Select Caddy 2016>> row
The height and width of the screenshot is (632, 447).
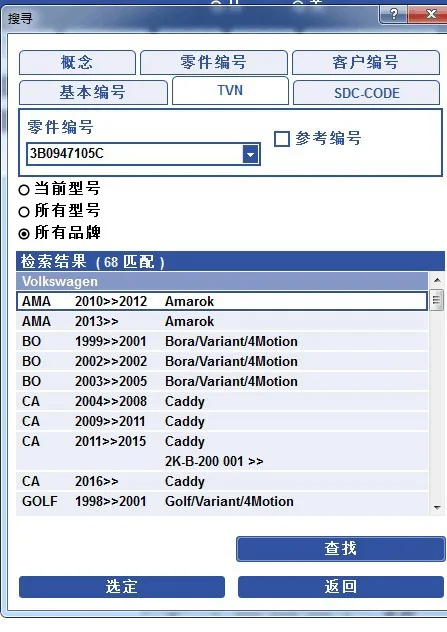point(222,481)
